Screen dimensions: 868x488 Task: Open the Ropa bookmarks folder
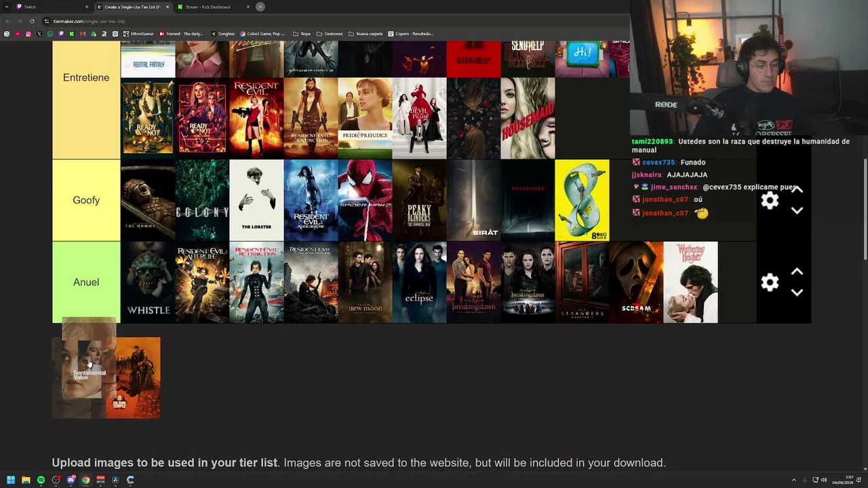[302, 34]
